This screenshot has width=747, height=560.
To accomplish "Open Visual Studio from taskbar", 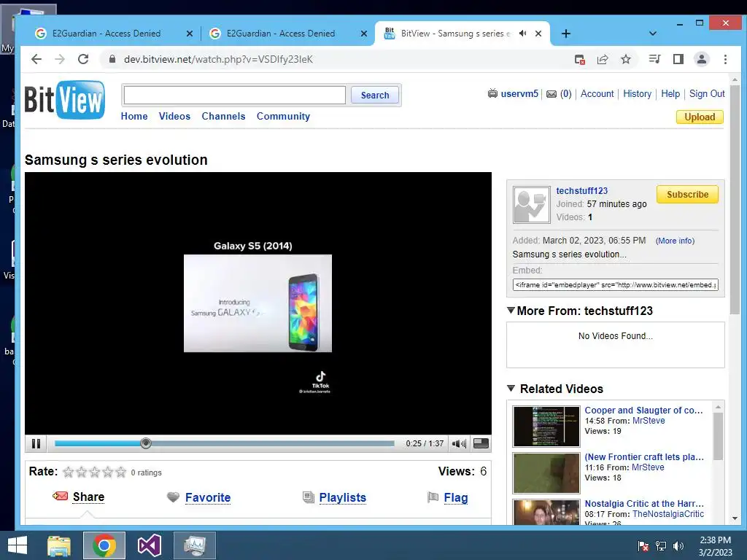I will [149, 545].
